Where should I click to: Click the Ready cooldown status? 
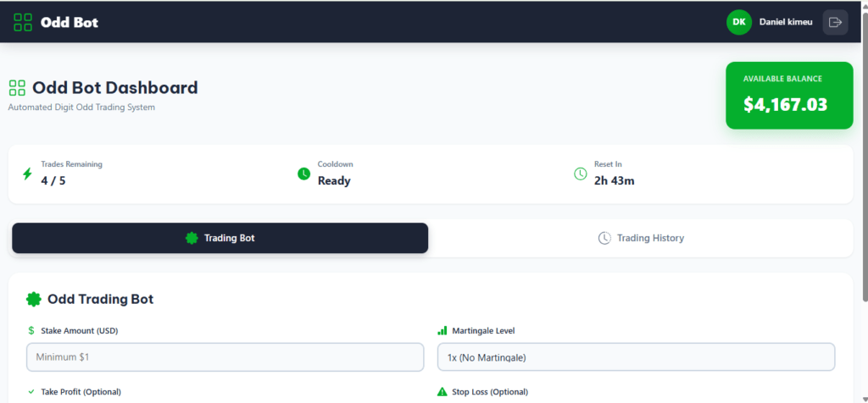coord(334,181)
